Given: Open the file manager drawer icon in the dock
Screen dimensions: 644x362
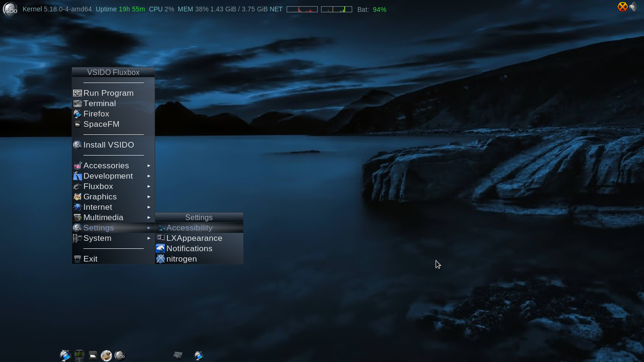Looking at the screenshot, I should (x=93, y=355).
